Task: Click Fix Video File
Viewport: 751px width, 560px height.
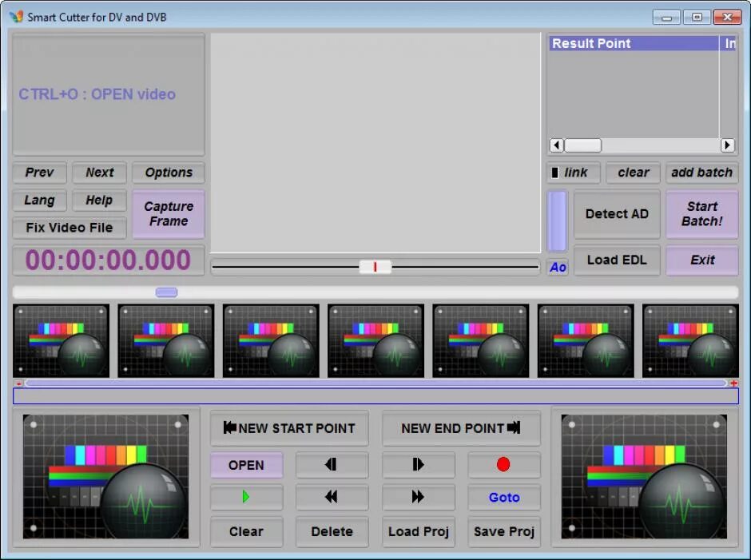Action: click(70, 228)
